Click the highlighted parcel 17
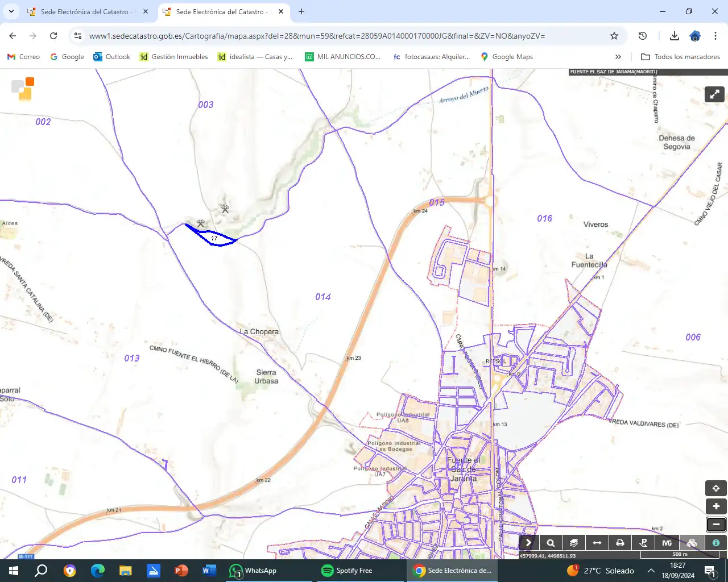The image size is (728, 582). pos(214,238)
